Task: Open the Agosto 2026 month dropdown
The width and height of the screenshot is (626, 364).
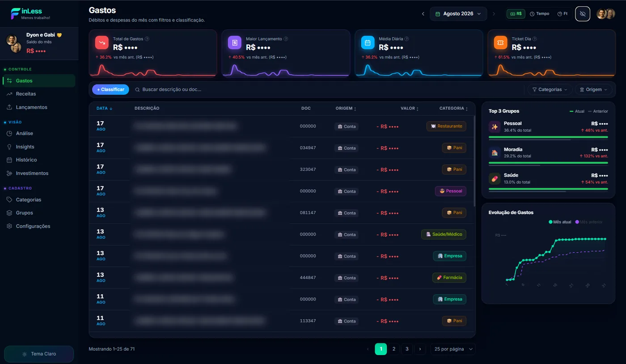Action: (458, 14)
